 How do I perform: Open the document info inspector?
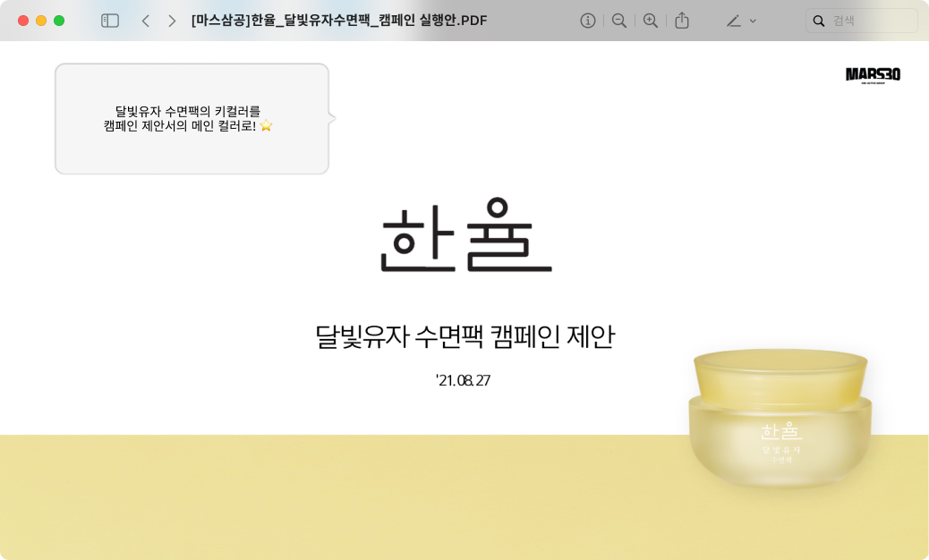pos(588,21)
